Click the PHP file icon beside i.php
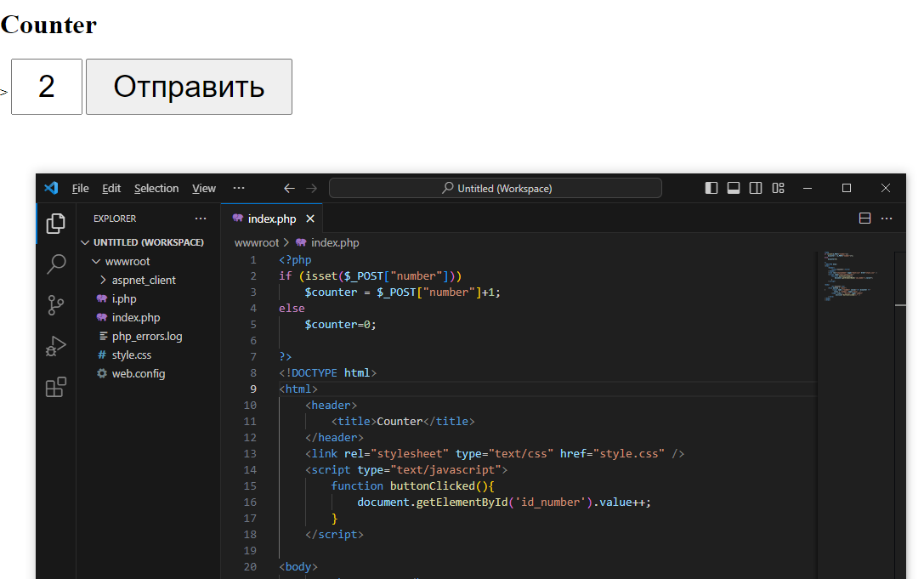Screen dimensions: 924x579 (102, 299)
